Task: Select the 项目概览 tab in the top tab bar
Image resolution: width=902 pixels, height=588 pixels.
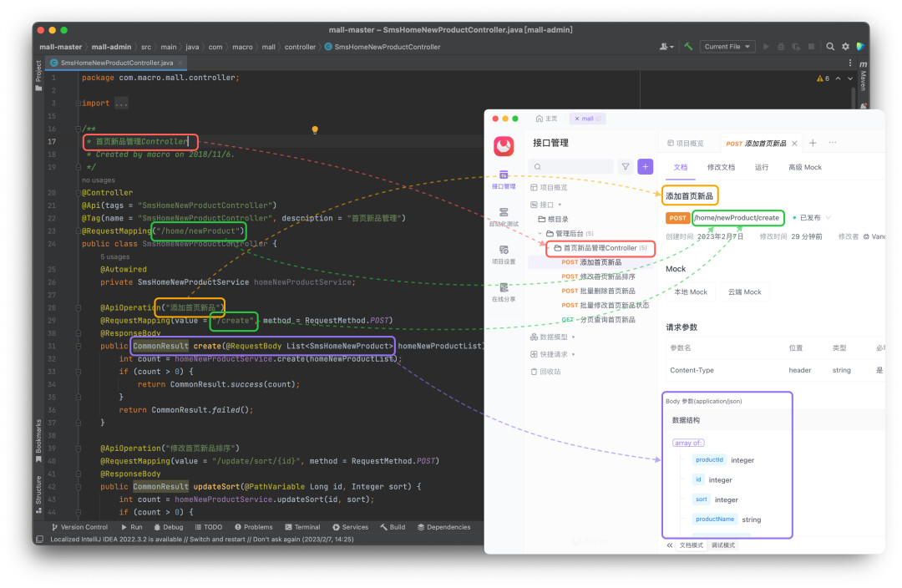Action: (x=686, y=144)
